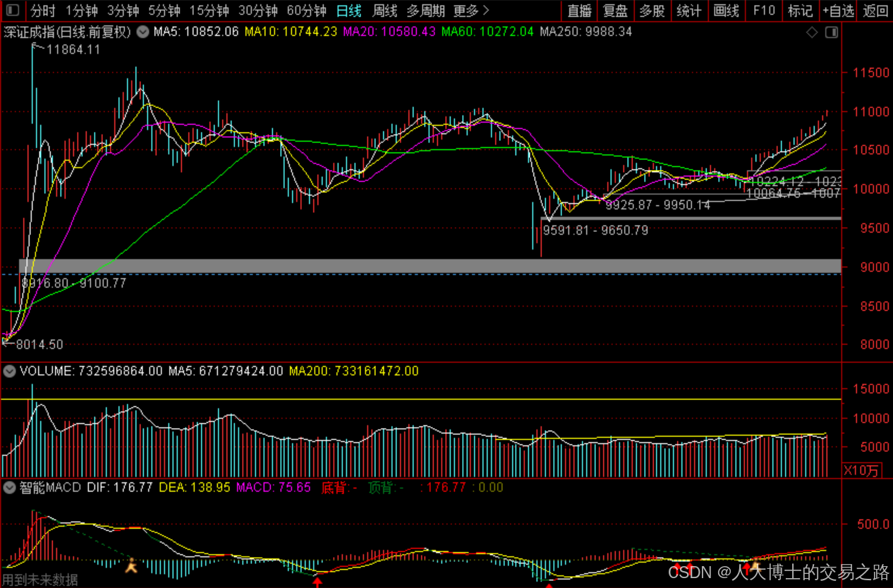Click the white 9591.81 gap band line
893x588 pixels.
point(691,219)
